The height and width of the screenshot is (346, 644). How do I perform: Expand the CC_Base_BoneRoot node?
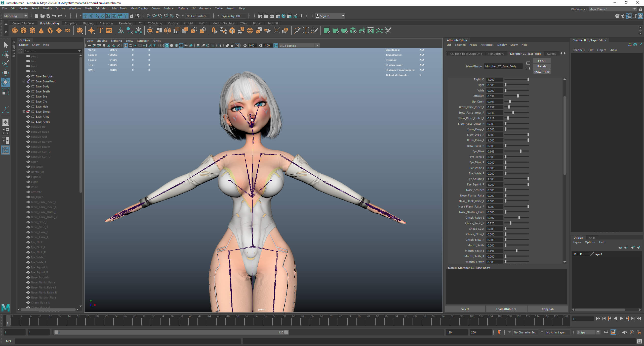pyautogui.click(x=24, y=81)
